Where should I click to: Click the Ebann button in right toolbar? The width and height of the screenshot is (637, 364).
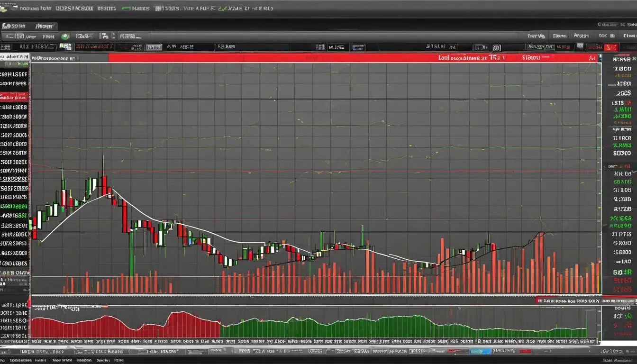click(560, 36)
